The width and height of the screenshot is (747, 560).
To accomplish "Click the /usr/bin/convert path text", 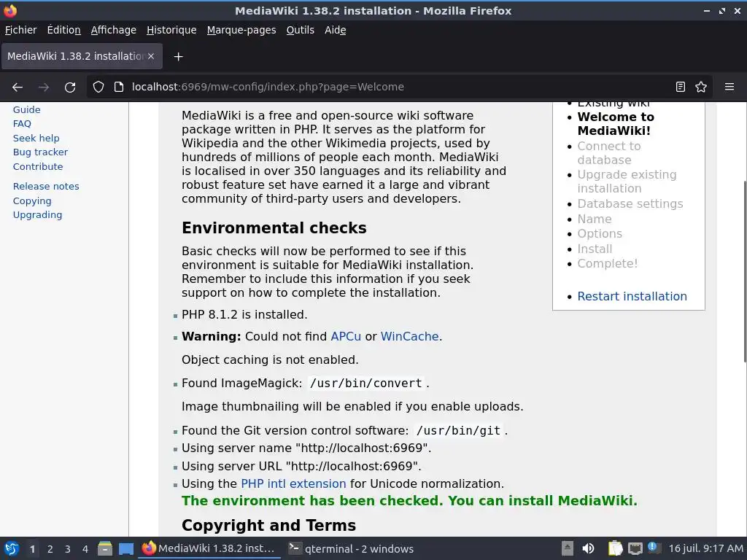I will pos(366,384).
